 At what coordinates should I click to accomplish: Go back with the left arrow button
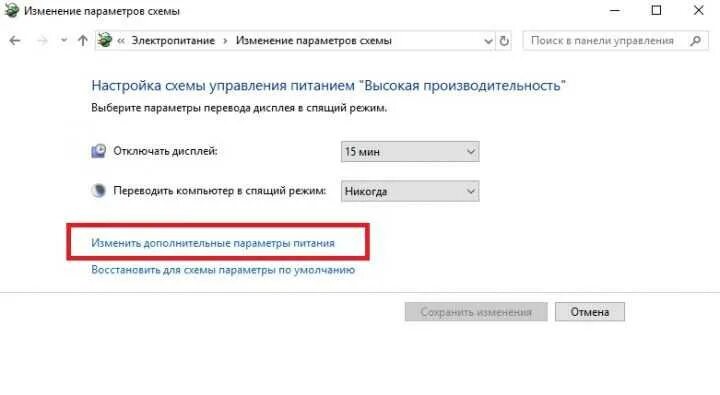click(15, 41)
